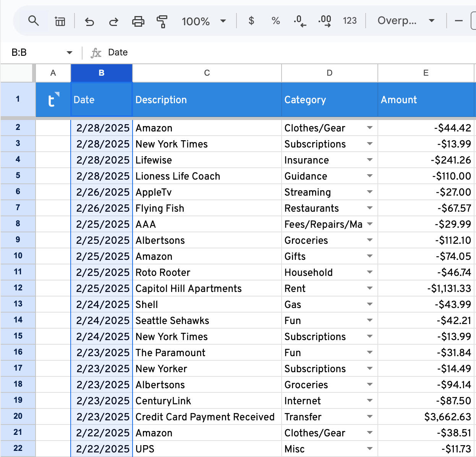Click the Lioness Life Coach cell
476x457 pixels.
point(207,176)
